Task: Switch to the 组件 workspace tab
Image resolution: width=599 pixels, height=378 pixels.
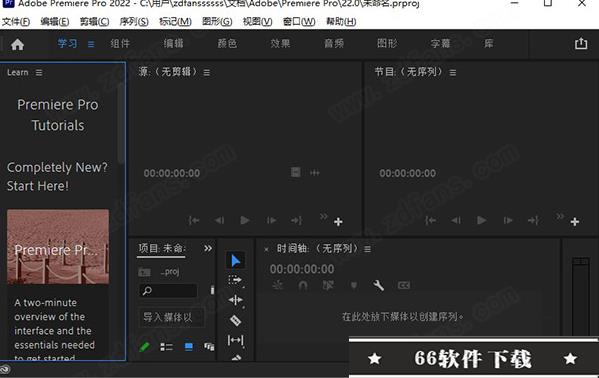Action: click(x=120, y=44)
